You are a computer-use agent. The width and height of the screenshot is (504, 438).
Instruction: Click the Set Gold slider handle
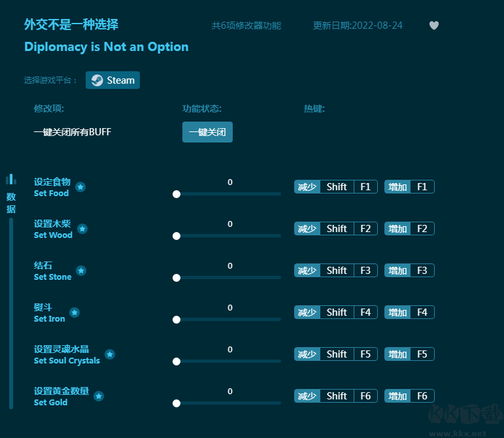[x=176, y=403]
